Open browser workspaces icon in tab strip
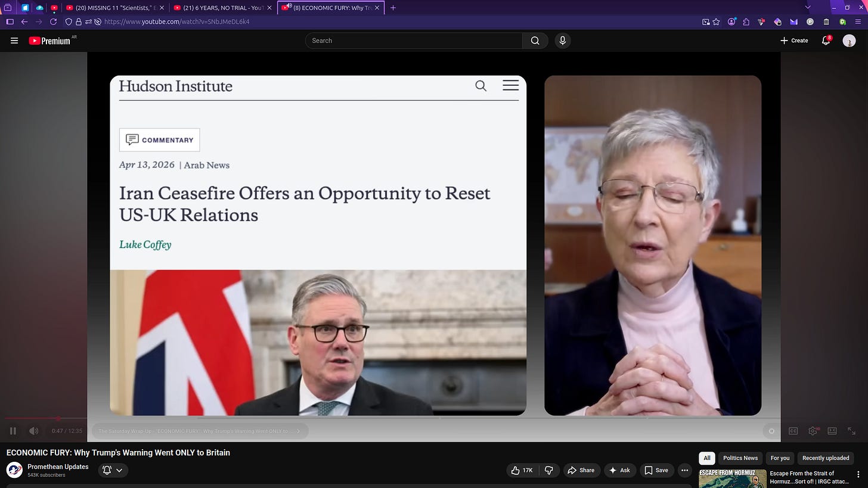The height and width of the screenshot is (488, 868). tap(8, 8)
